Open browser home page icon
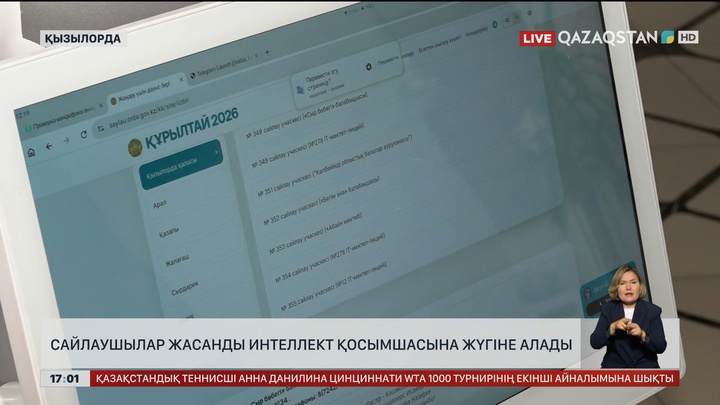Screen dimensions: 720x405 [x=31, y=152]
